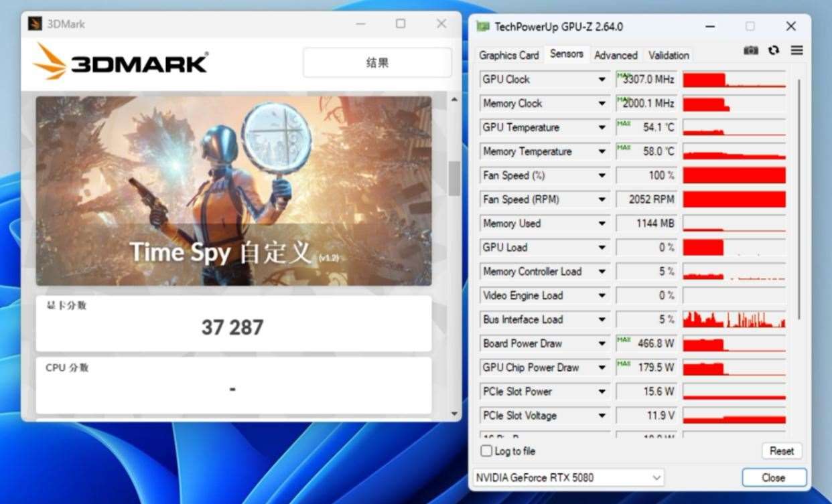Open the Fan Speed (RPM) sensor dropdown

[602, 199]
